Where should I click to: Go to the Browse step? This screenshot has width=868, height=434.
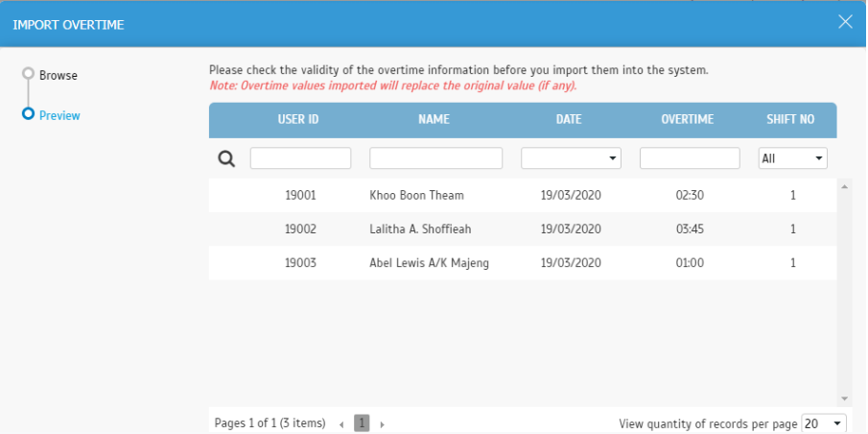click(x=59, y=75)
